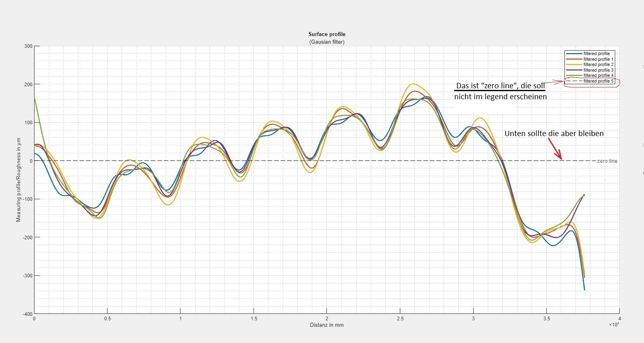Select the "(Gausian filter)" subtitle text

pyautogui.click(x=326, y=42)
